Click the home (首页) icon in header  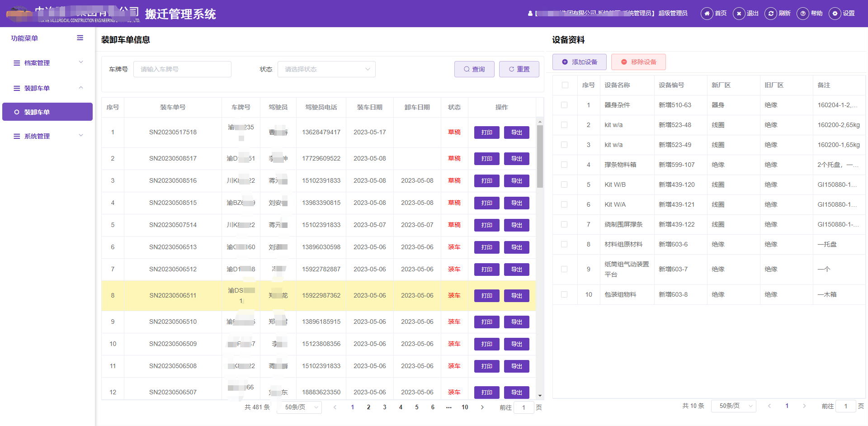click(x=707, y=14)
